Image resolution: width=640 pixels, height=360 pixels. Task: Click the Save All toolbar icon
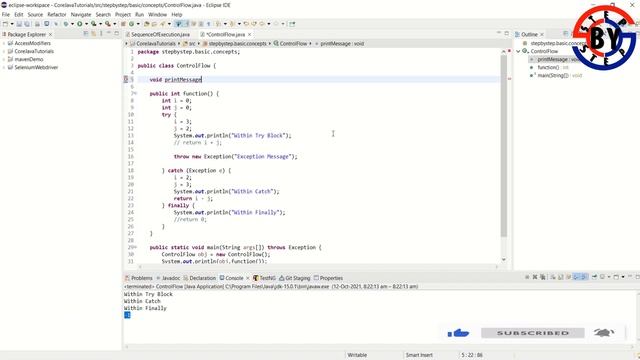pyautogui.click(x=27, y=24)
